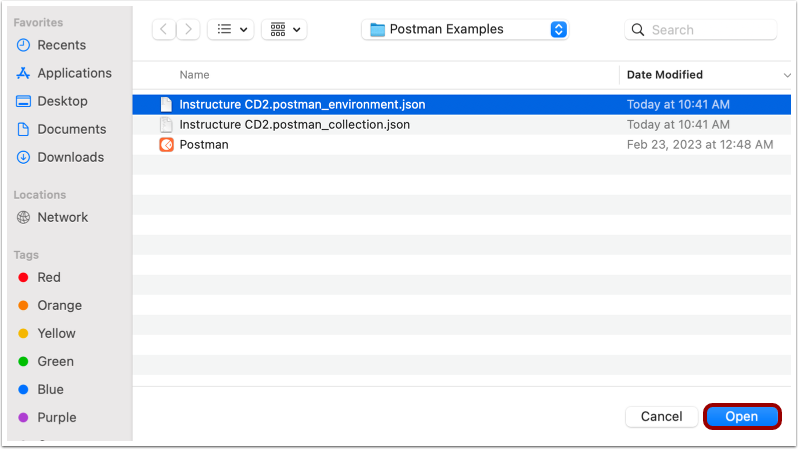Click the Today at 10:41 AM date of environment file

(x=678, y=104)
